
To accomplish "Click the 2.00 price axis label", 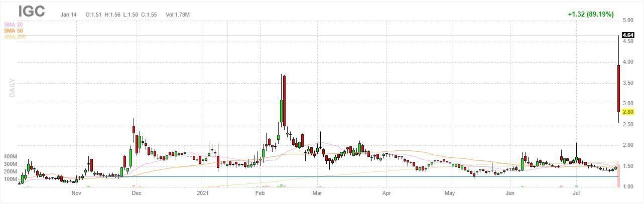I will click(627, 145).
